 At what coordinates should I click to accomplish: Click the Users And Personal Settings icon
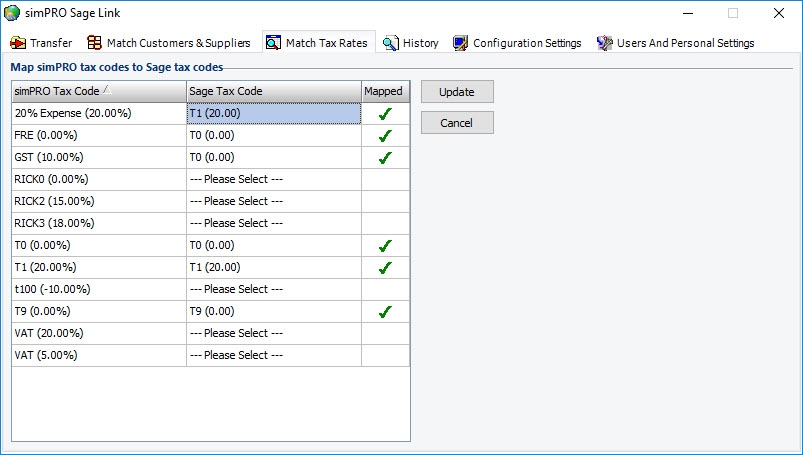(x=604, y=43)
